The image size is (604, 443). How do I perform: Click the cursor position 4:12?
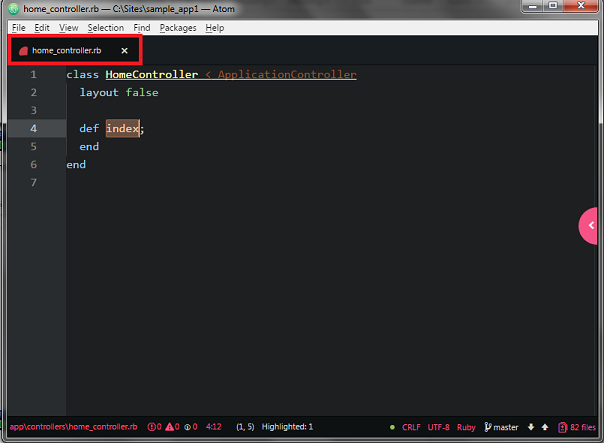pos(213,427)
